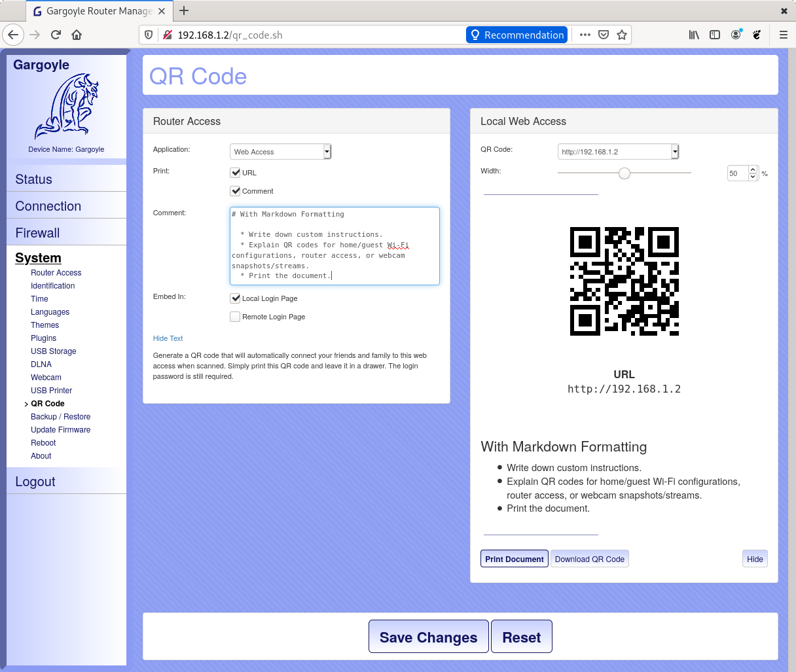Image resolution: width=796 pixels, height=672 pixels.
Task: Open page actions three-dot menu
Action: coord(585,35)
